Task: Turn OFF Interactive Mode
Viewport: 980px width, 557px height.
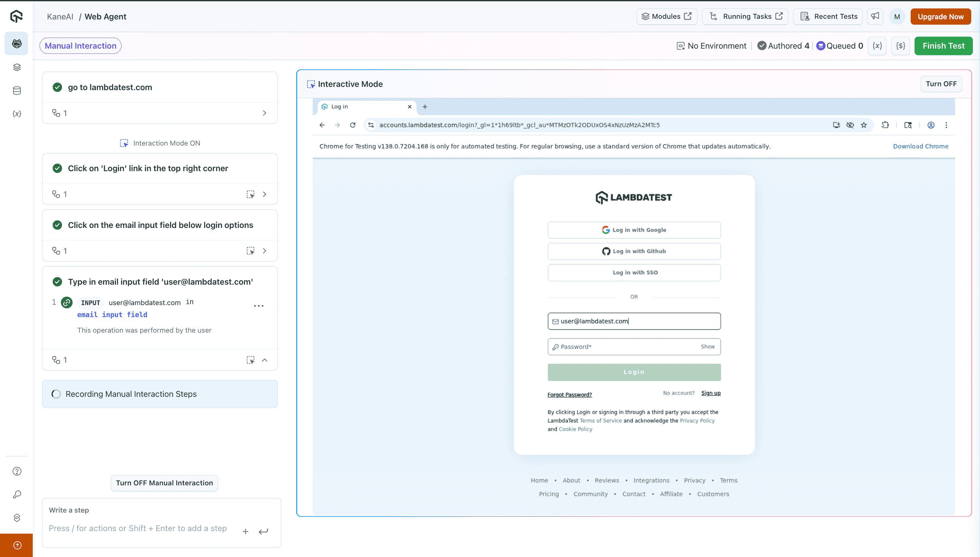Action: pyautogui.click(x=941, y=84)
